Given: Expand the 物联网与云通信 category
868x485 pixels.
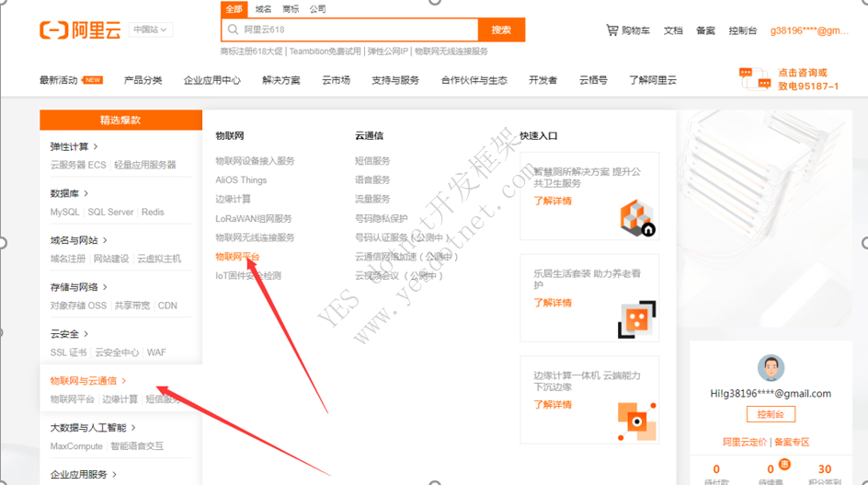Looking at the screenshot, I should pos(88,381).
